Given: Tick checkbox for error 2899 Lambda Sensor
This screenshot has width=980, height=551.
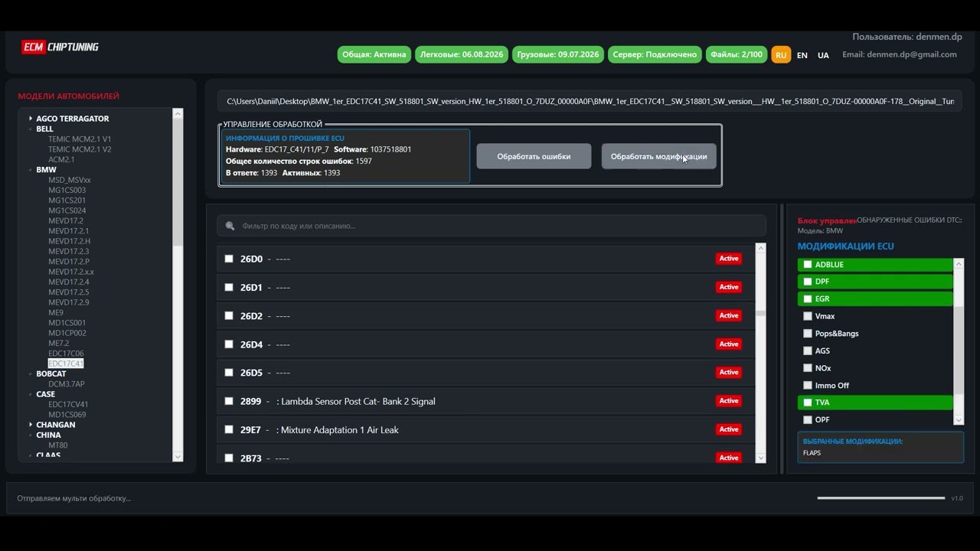Looking at the screenshot, I should tap(229, 401).
